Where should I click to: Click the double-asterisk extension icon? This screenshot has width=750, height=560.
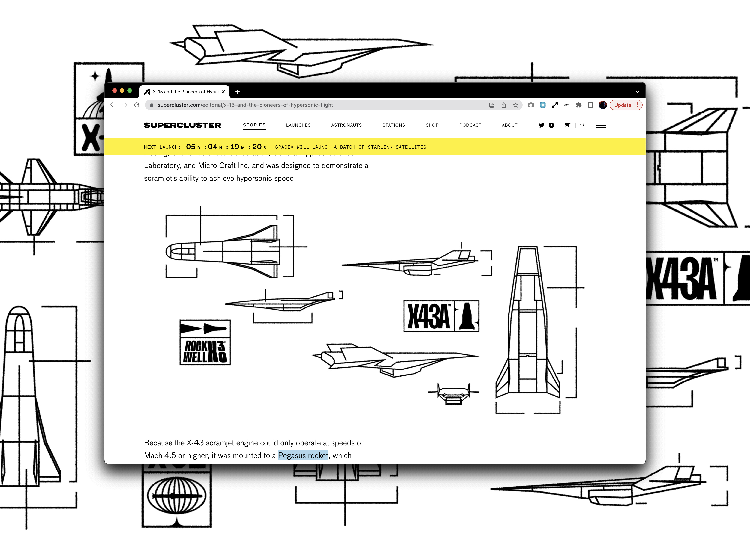(x=567, y=105)
